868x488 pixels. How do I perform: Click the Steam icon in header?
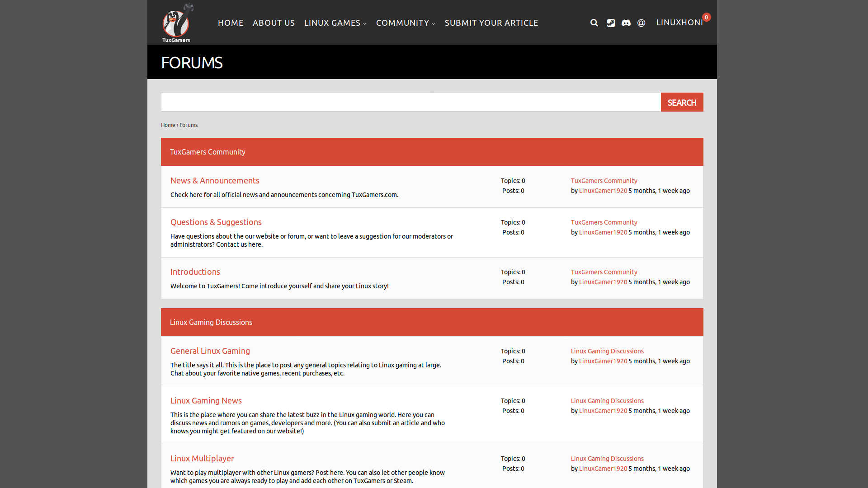coord(611,23)
